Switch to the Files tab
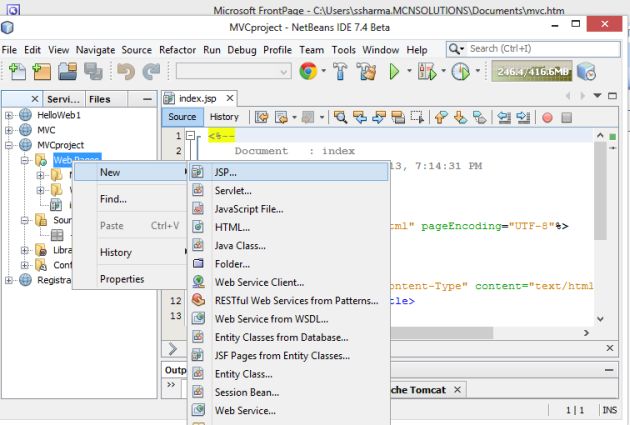Screen dimensions: 630x425 click(x=105, y=99)
